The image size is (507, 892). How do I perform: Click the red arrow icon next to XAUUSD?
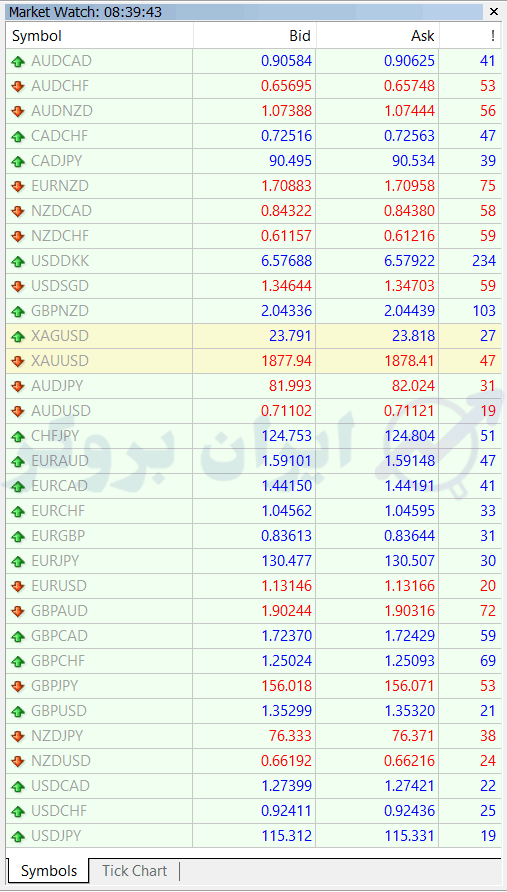18,361
